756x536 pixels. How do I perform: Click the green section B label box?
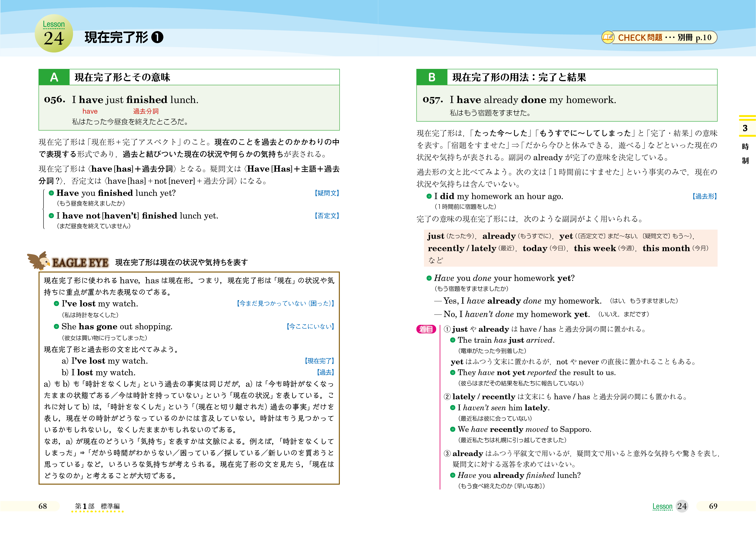432,77
